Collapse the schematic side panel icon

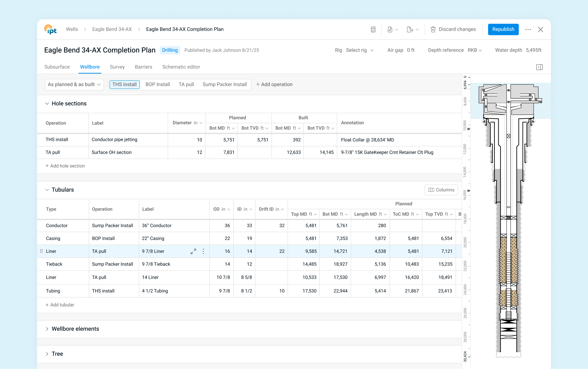click(x=539, y=67)
